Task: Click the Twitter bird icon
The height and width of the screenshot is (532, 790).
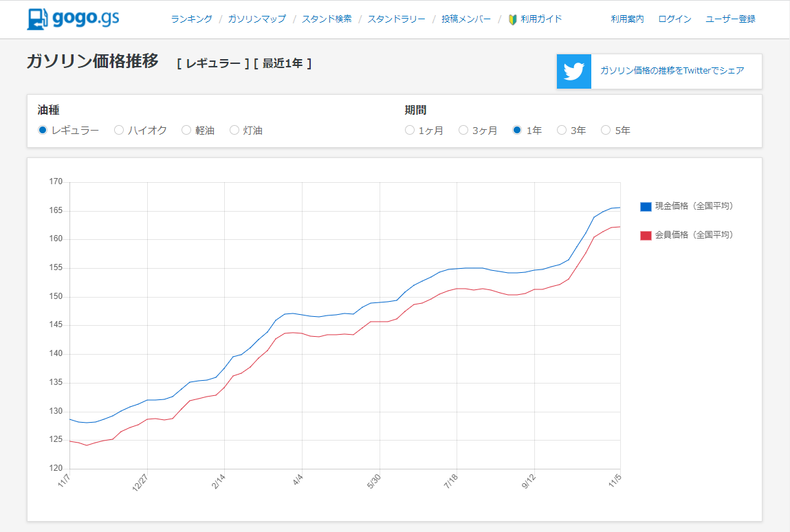Action: 574,71
